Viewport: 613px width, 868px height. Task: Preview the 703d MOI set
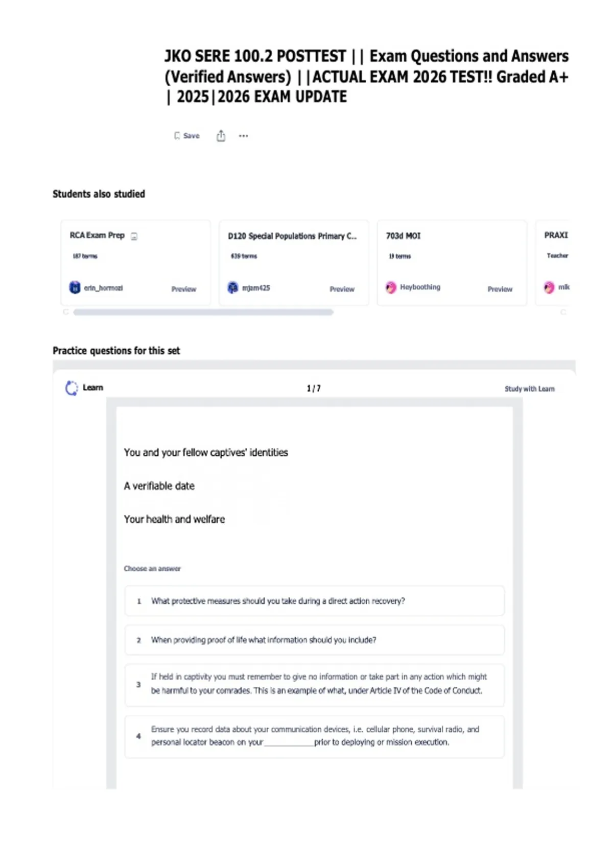point(500,289)
